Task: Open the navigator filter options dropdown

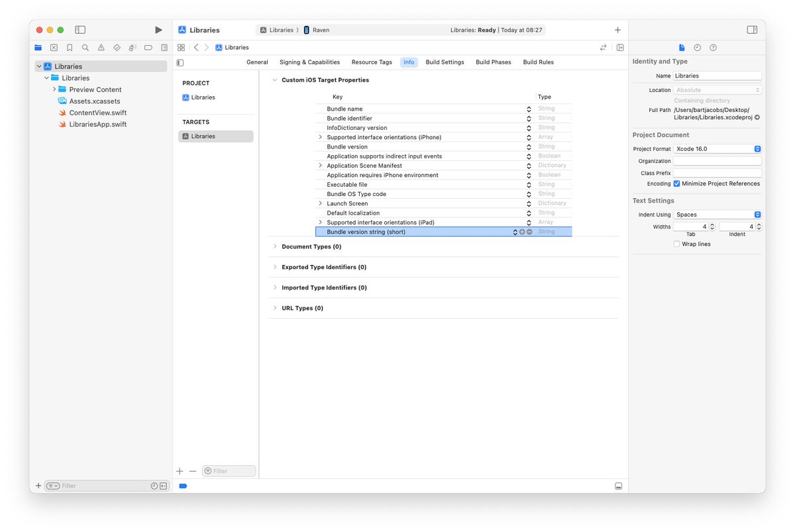Action: point(53,486)
